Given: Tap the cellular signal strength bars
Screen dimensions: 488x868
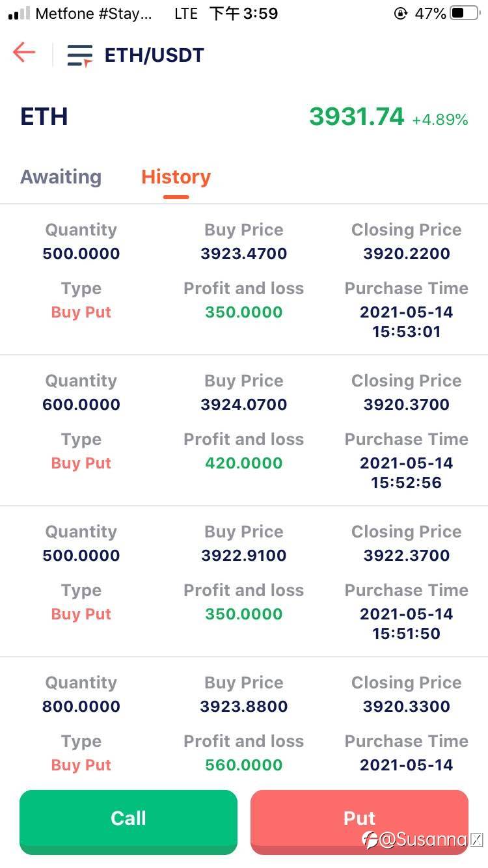Looking at the screenshot, I should click(19, 14).
